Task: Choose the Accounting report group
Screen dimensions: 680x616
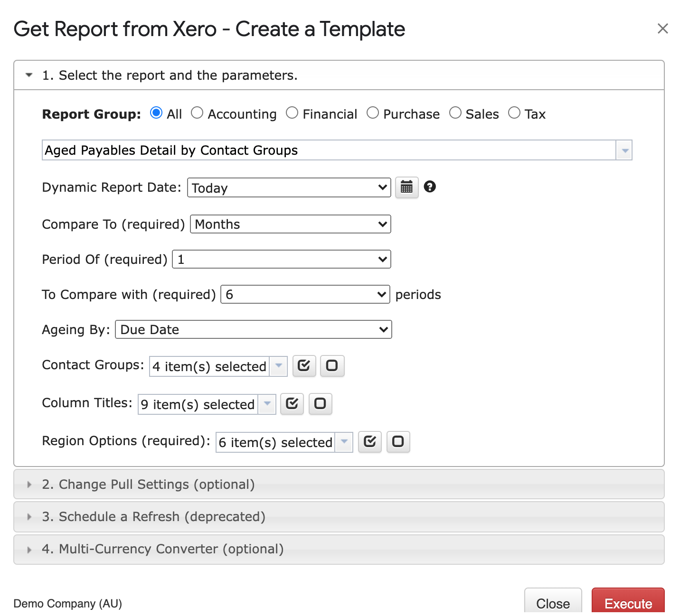Action: [197, 113]
